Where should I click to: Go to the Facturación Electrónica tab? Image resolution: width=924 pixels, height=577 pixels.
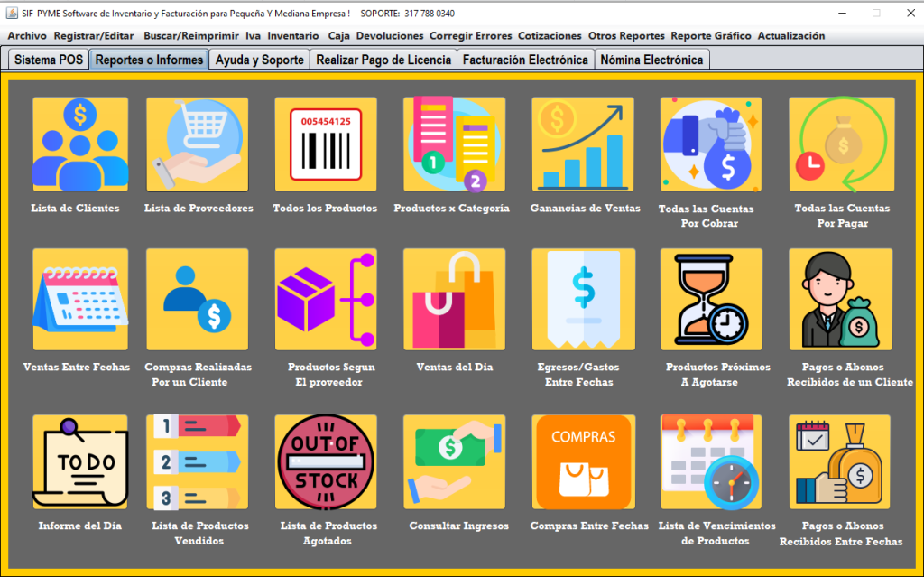525,60
